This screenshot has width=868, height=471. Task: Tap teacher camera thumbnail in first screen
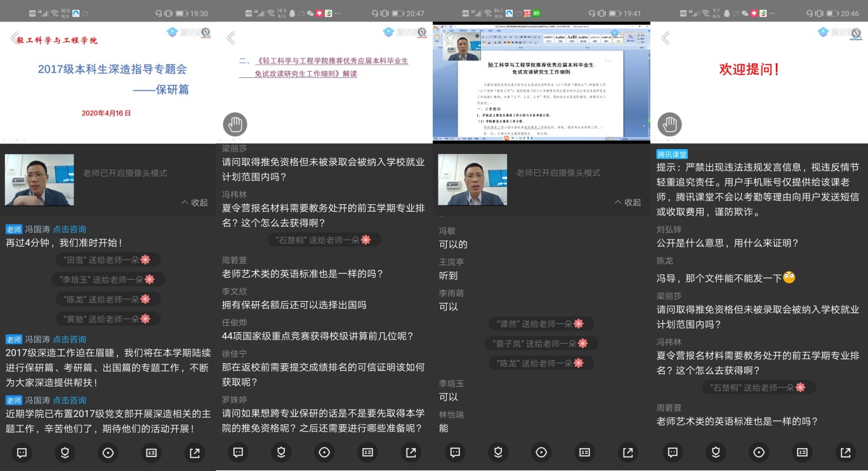point(39,180)
